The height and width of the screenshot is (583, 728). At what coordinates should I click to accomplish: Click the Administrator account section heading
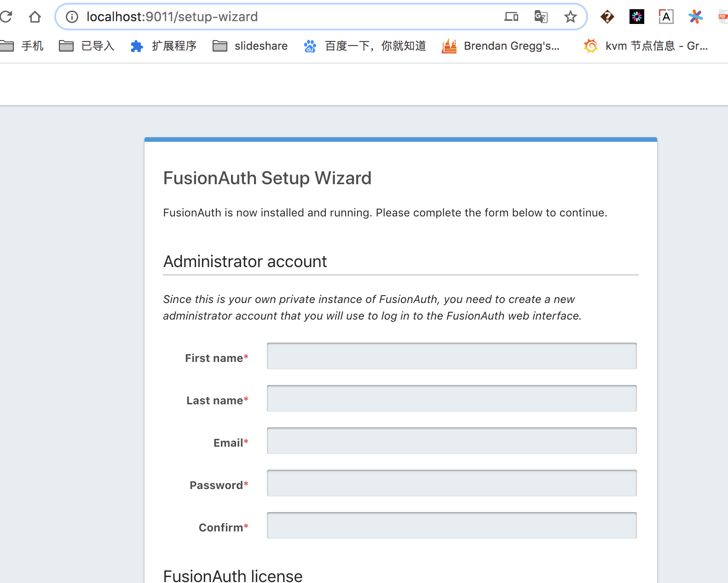[245, 262]
